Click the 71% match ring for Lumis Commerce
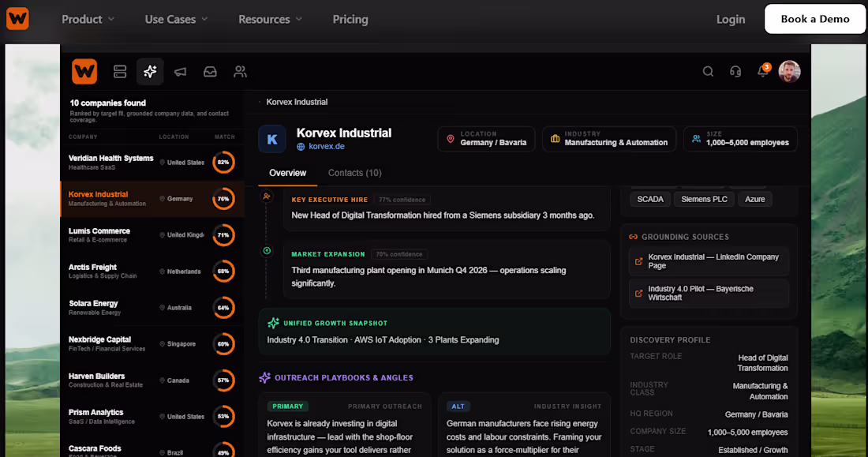This screenshot has height=457, width=868. (223, 235)
